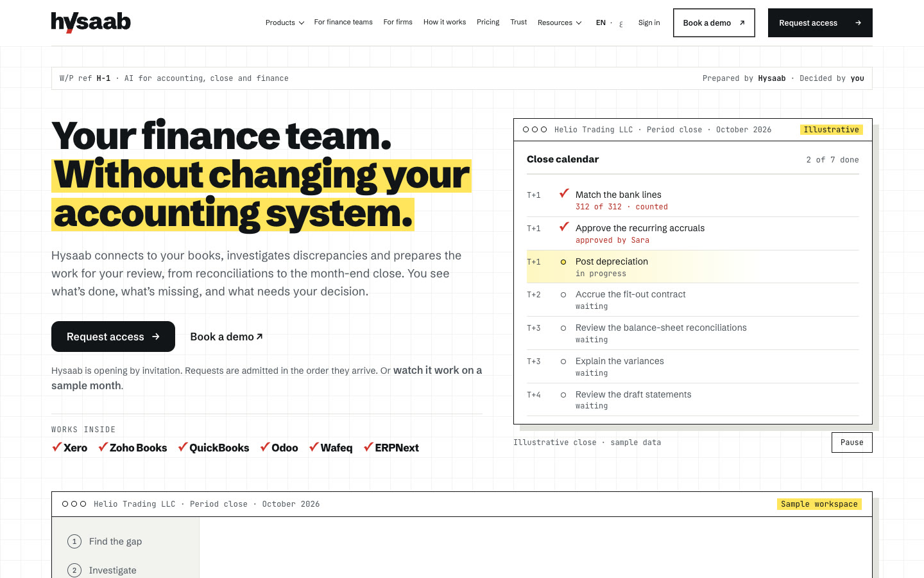Click the QuickBooks integration label
This screenshot has width=924, height=578.
click(x=213, y=448)
